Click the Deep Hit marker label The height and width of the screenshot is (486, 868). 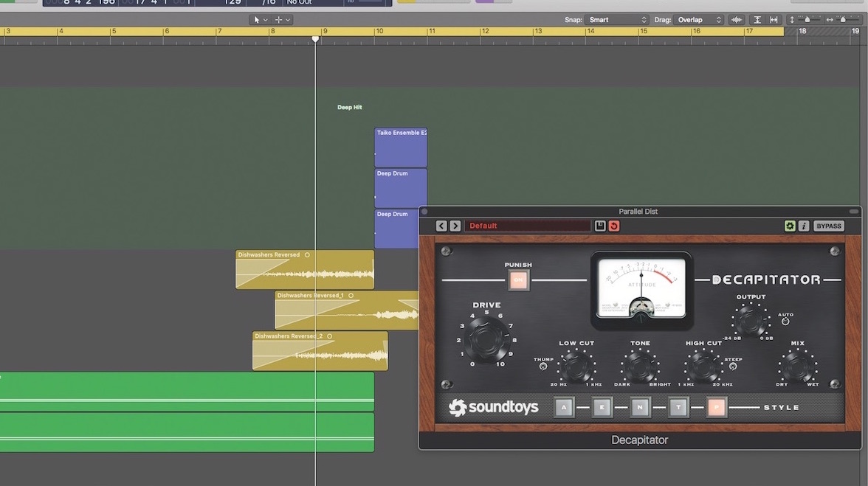[349, 107]
